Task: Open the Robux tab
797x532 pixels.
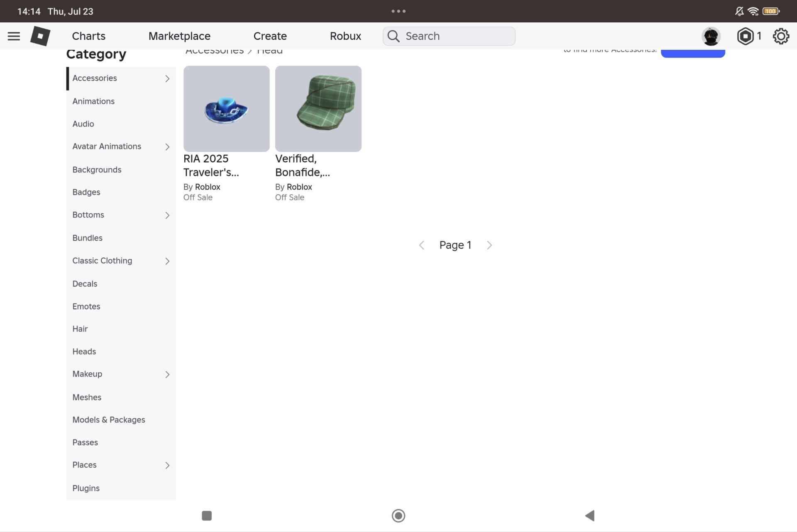Action: click(346, 36)
